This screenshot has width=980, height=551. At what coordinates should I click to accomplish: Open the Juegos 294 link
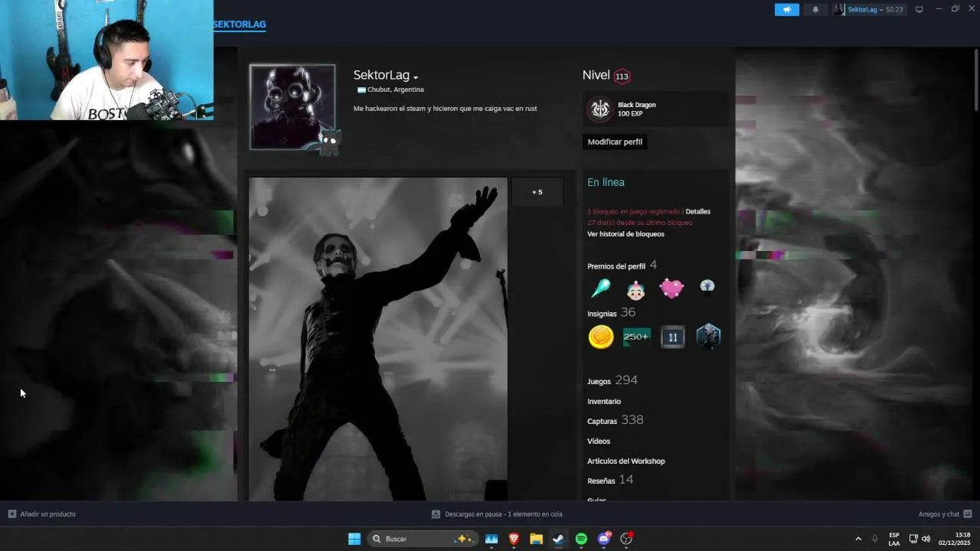612,380
